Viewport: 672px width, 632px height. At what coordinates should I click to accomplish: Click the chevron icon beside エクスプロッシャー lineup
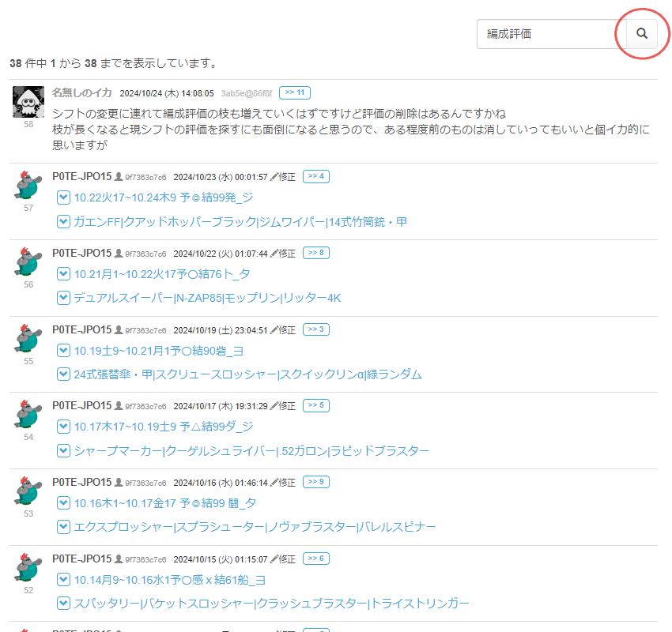coord(63,527)
